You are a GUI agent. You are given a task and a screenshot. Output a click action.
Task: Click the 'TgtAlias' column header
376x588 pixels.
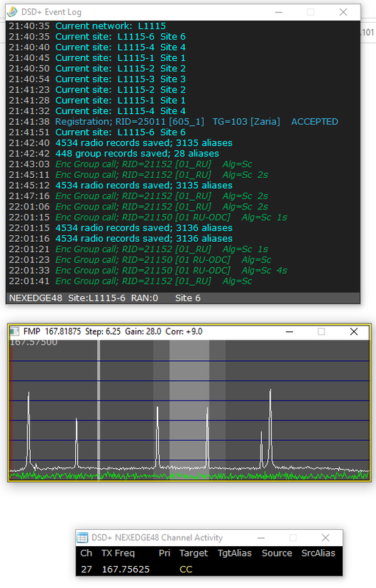pos(235,553)
